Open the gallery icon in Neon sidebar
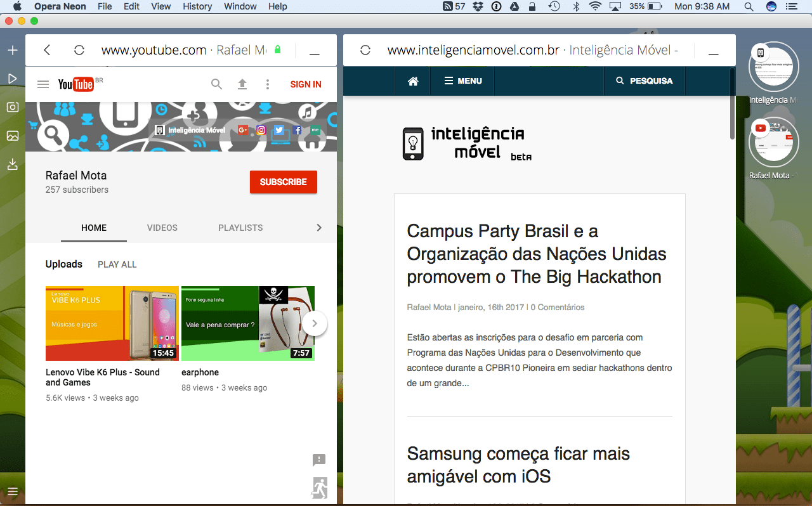 12,136
